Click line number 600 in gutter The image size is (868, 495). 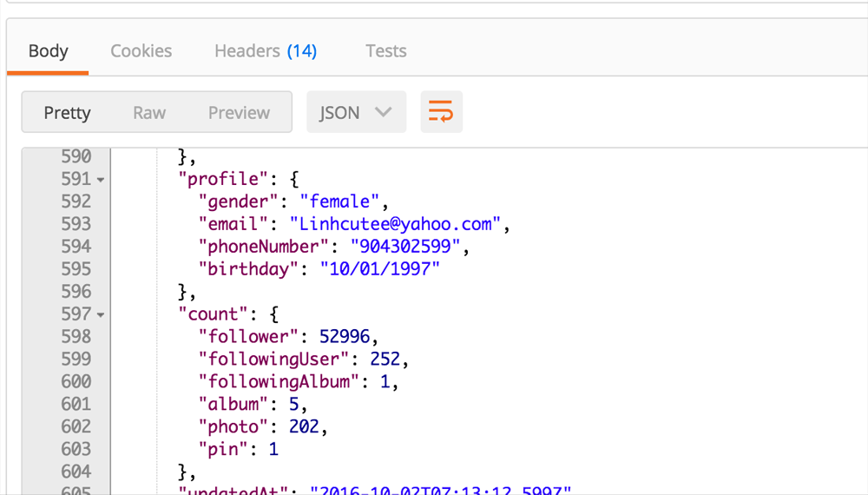pyautogui.click(x=76, y=382)
